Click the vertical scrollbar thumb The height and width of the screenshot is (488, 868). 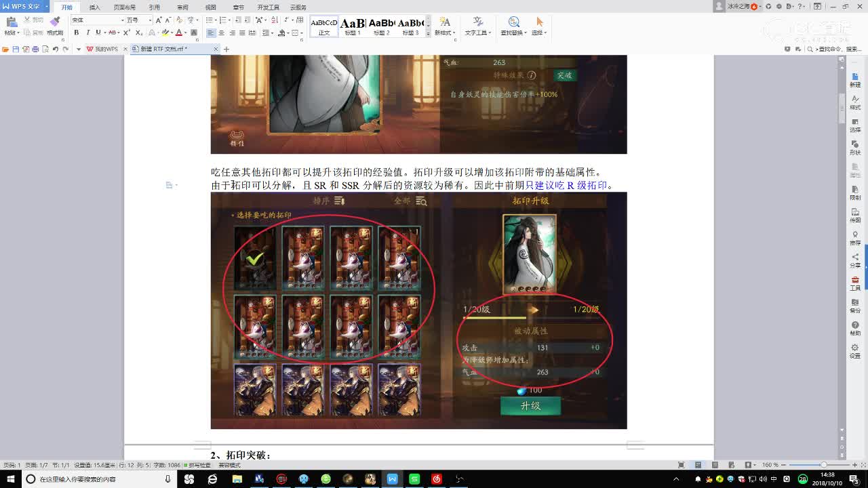point(842,107)
